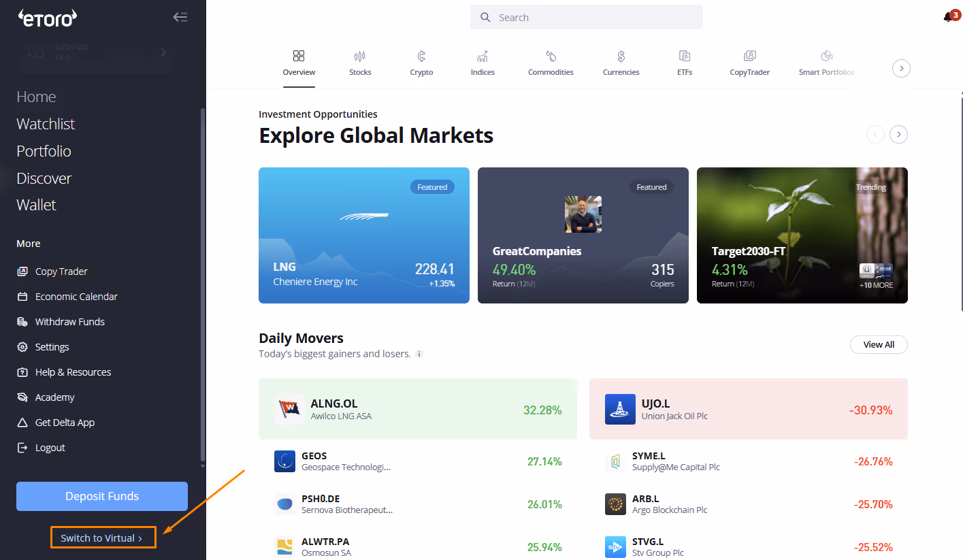963x560 pixels.
Task: Click the SYME.L -26.76% row
Action: (x=749, y=461)
